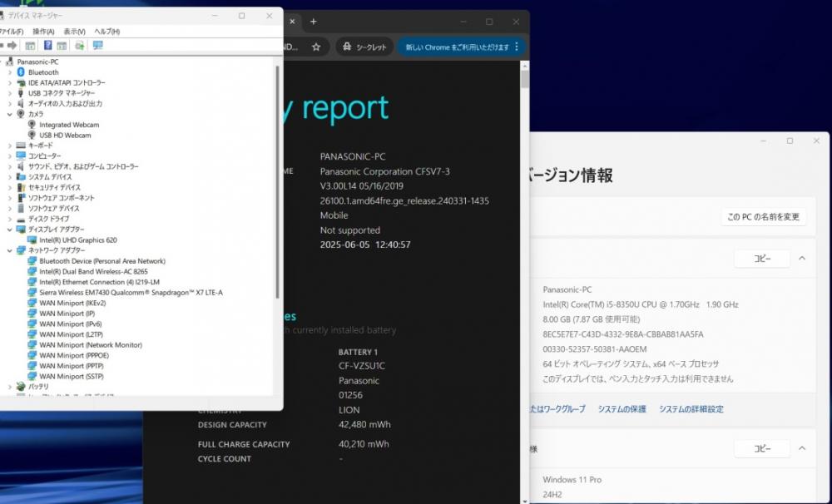Open the ファイル(F) menu in Device Manager
This screenshot has width=832, height=504.
(x=11, y=32)
